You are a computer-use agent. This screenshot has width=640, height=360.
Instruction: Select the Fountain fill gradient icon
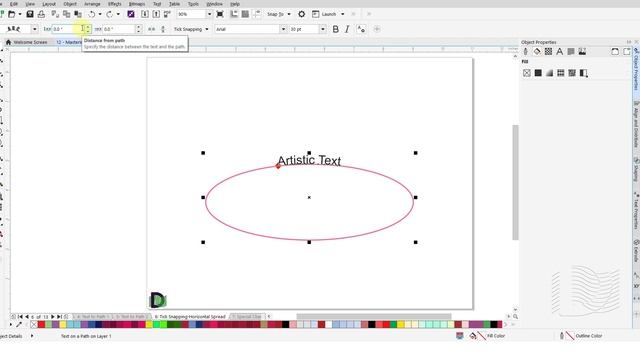[x=549, y=73]
